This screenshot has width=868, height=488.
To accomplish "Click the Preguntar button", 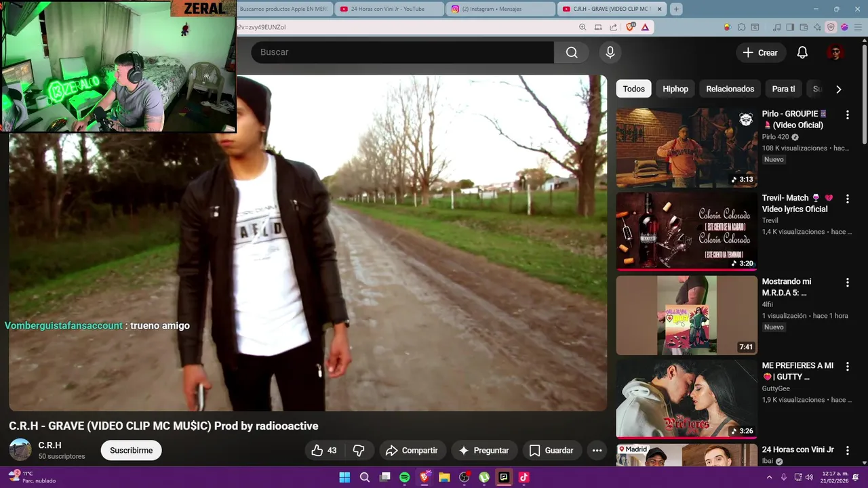I will click(x=484, y=450).
